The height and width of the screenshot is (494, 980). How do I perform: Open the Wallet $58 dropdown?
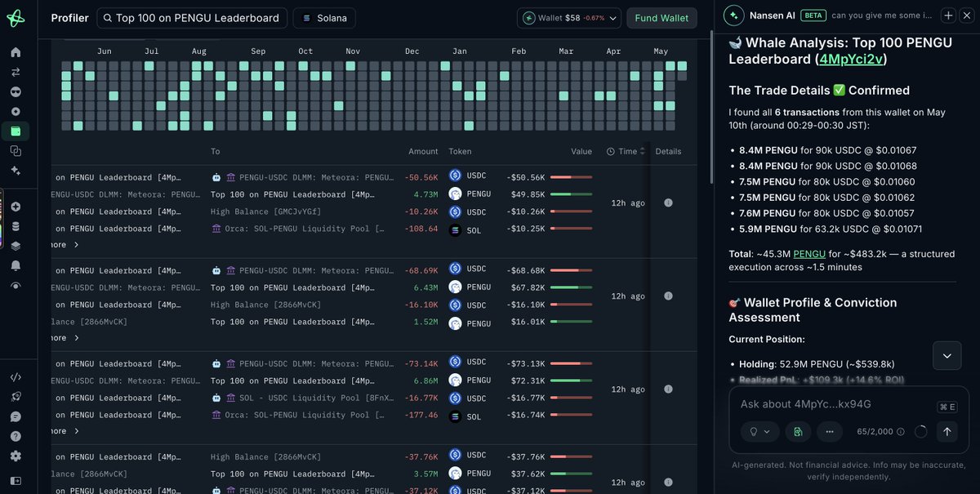[x=569, y=18]
